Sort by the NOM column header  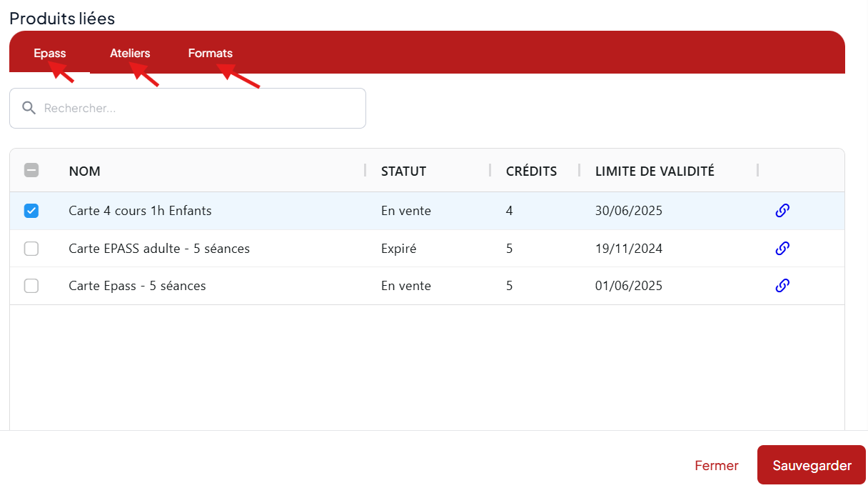click(x=84, y=171)
